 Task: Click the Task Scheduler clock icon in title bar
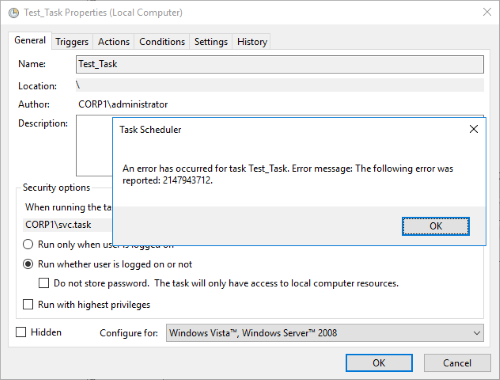click(x=14, y=13)
